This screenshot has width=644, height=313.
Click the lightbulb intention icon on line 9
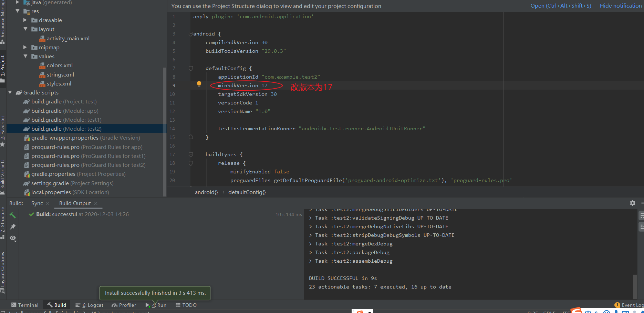tap(199, 84)
